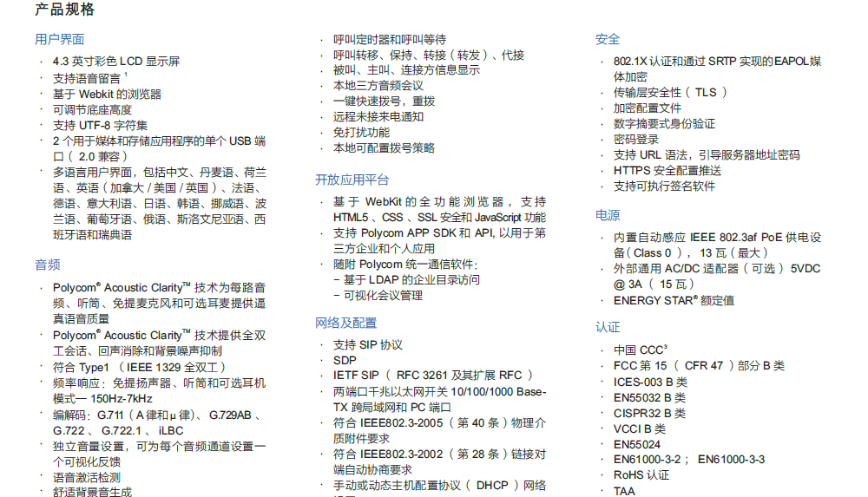
Task: Click the 本地三方音频会议 bullet text
Action: pos(378,86)
